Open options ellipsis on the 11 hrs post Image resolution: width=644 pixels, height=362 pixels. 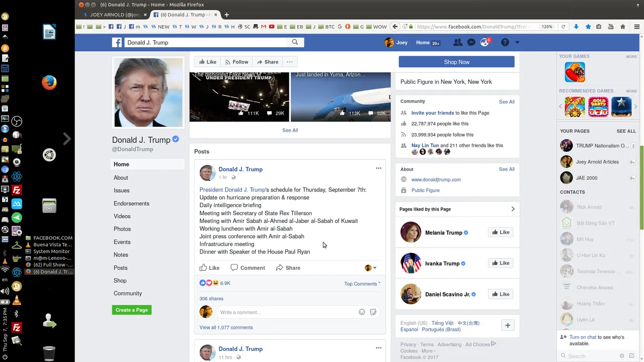pyautogui.click(x=378, y=348)
